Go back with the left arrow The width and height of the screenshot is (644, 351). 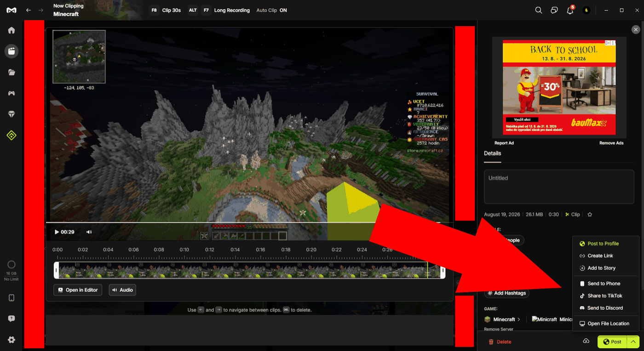[29, 10]
